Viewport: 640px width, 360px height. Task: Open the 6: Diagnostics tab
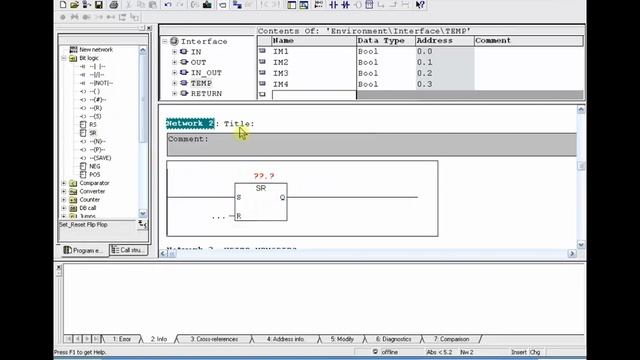tap(393, 339)
